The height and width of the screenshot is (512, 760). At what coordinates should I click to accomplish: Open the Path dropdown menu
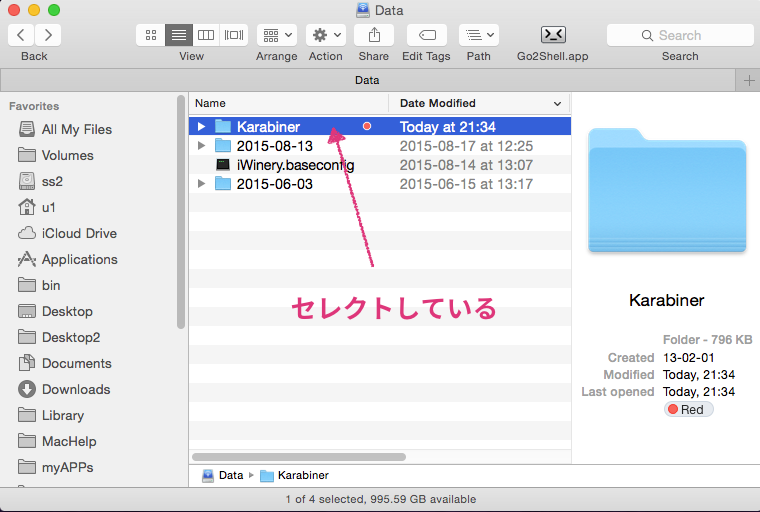(478, 35)
